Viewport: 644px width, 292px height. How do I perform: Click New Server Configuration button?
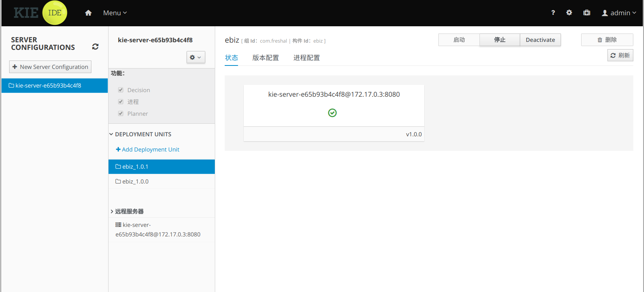pyautogui.click(x=50, y=67)
